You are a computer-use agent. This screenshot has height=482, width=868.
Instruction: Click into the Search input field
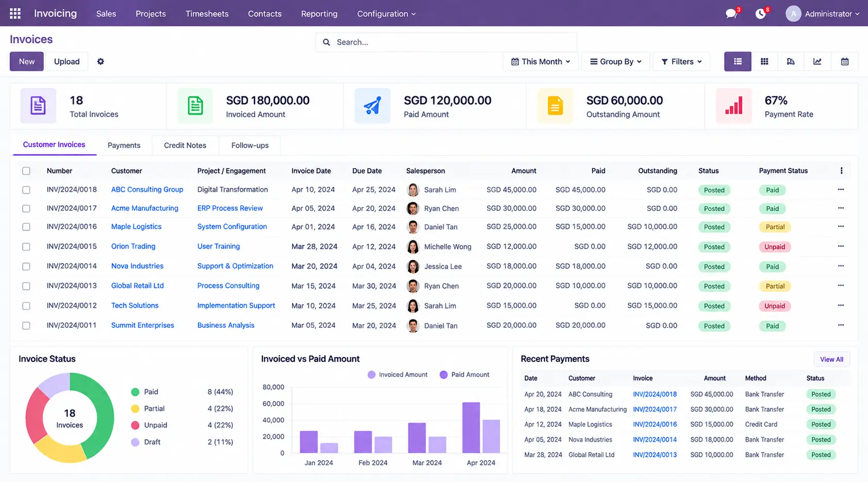[446, 42]
